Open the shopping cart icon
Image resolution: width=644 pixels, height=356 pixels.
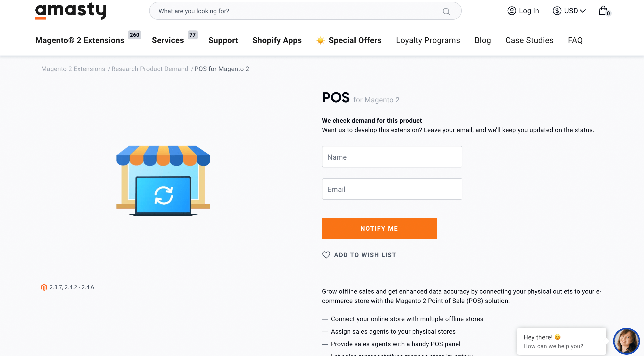pyautogui.click(x=603, y=11)
